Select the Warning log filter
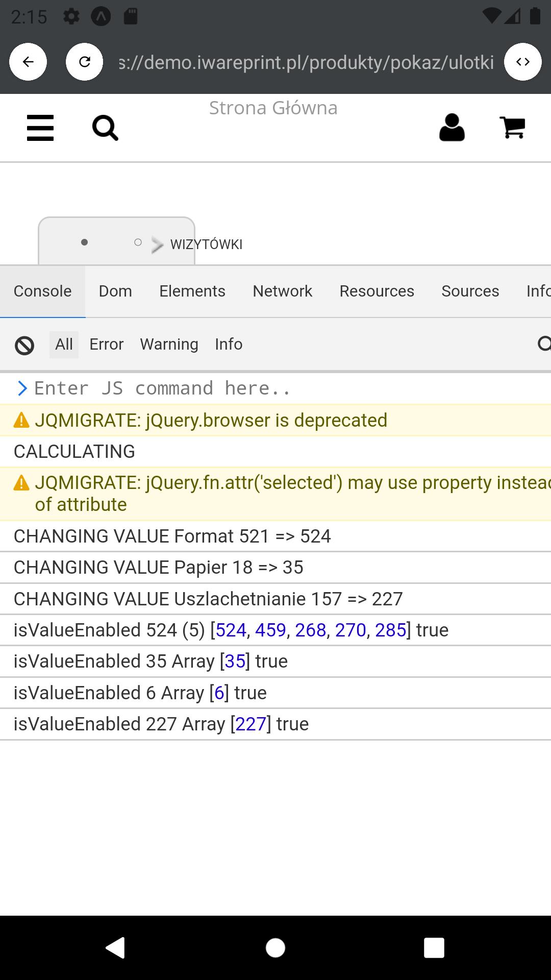The image size is (551, 980). click(x=169, y=345)
